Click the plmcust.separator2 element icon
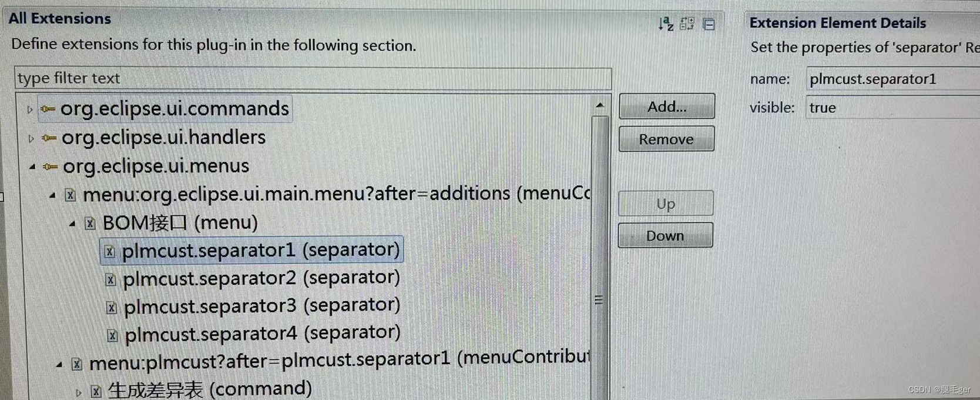The height and width of the screenshot is (400, 980). pyautogui.click(x=110, y=279)
